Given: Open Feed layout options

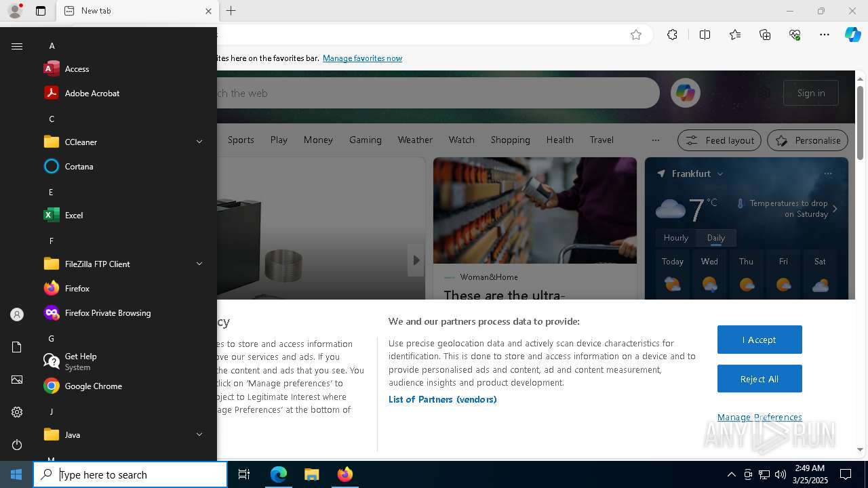Looking at the screenshot, I should pyautogui.click(x=720, y=140).
